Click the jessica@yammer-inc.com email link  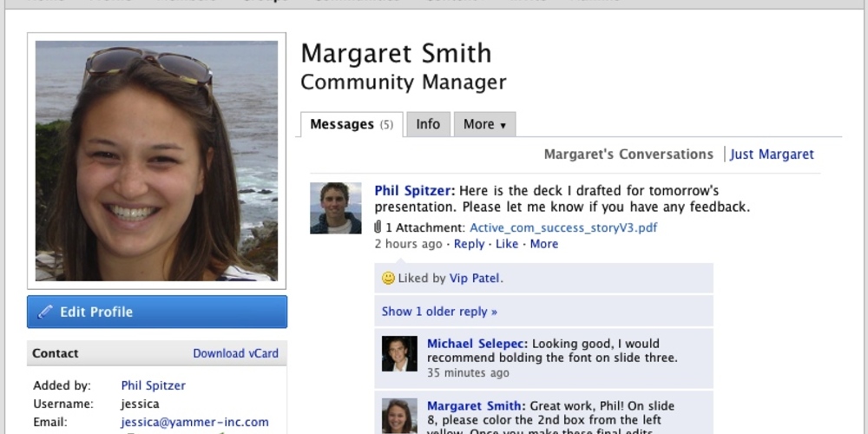tap(194, 422)
